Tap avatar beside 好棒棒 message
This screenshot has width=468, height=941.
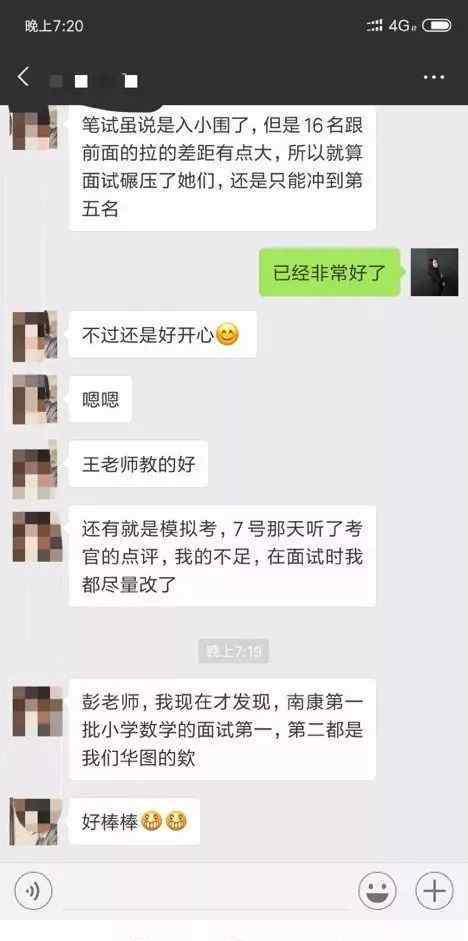point(35,822)
